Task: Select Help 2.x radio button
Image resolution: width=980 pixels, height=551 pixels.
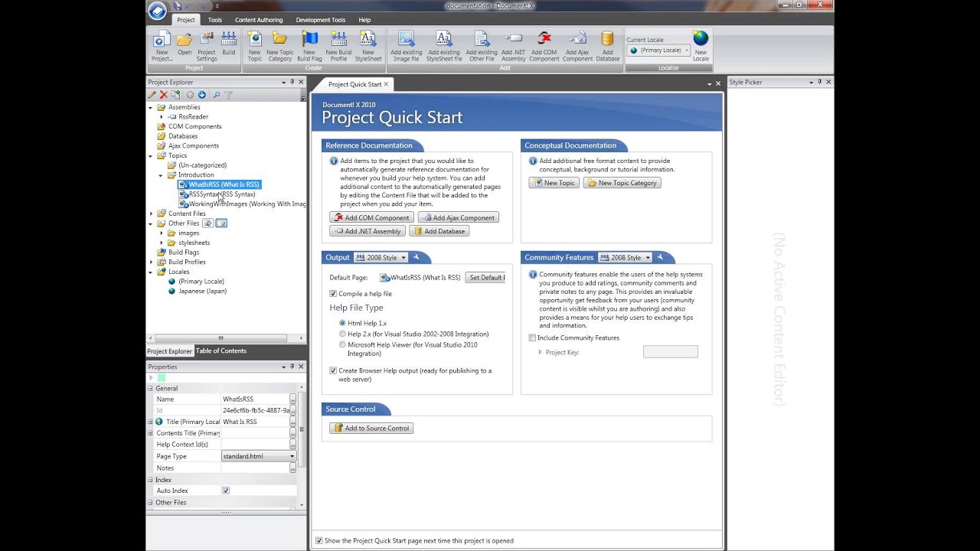Action: pyautogui.click(x=342, y=334)
